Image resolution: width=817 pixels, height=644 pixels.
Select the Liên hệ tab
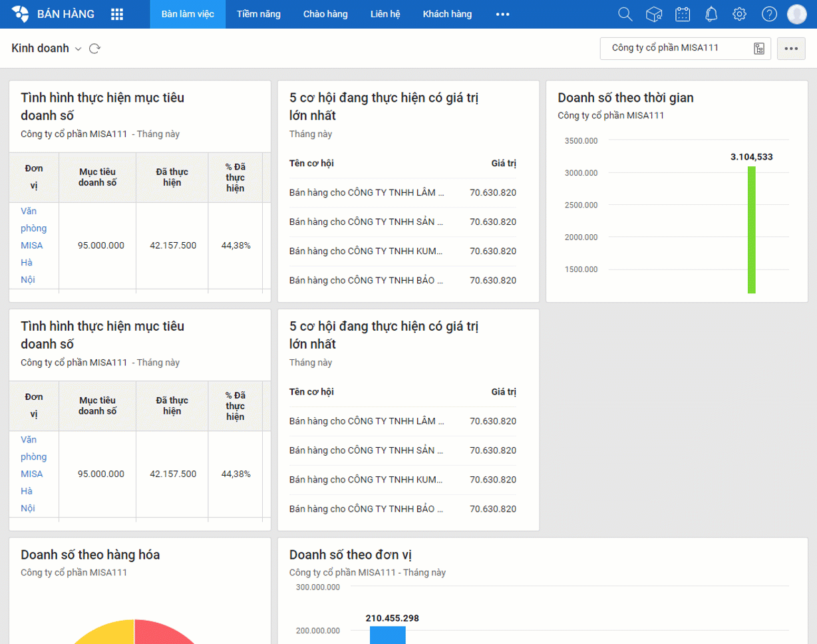(385, 14)
